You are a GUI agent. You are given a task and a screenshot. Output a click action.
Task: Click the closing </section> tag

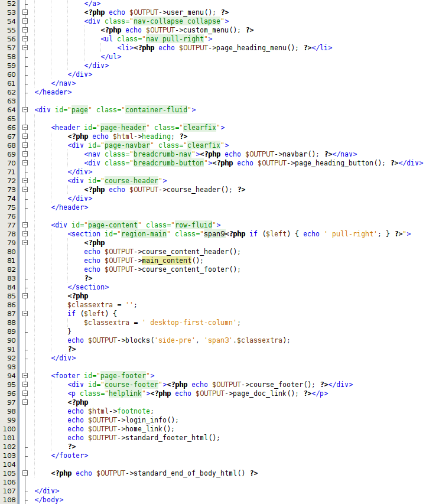click(x=89, y=287)
